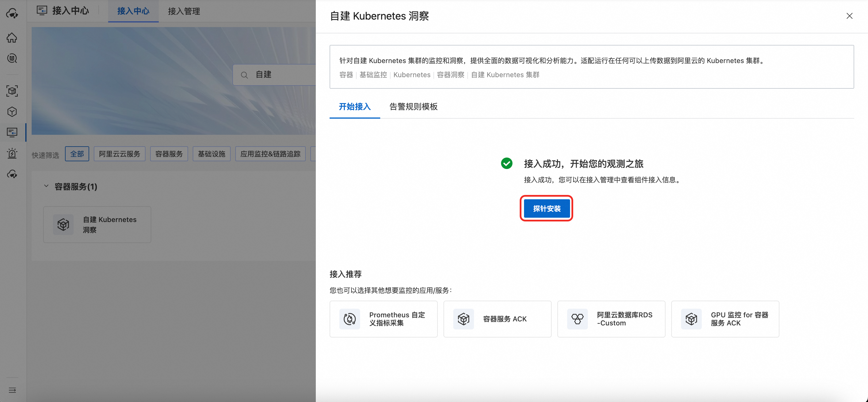Image resolution: width=868 pixels, height=402 pixels.
Task: Select the 开始接入 tab
Action: coord(355,107)
